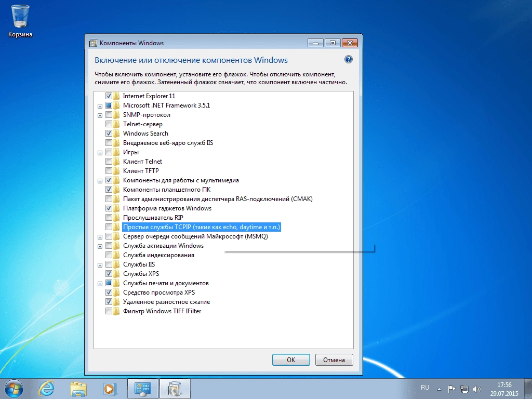This screenshot has width=532, height=399.
Task: Expand the Игры node
Action: point(100,153)
